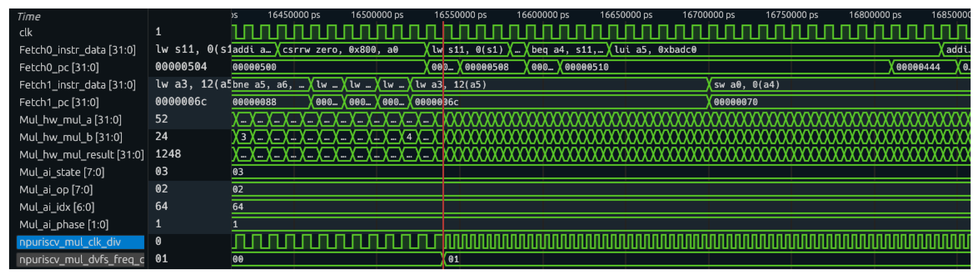Select the Fetch1_instr_data [31:0] signal

tap(77, 85)
